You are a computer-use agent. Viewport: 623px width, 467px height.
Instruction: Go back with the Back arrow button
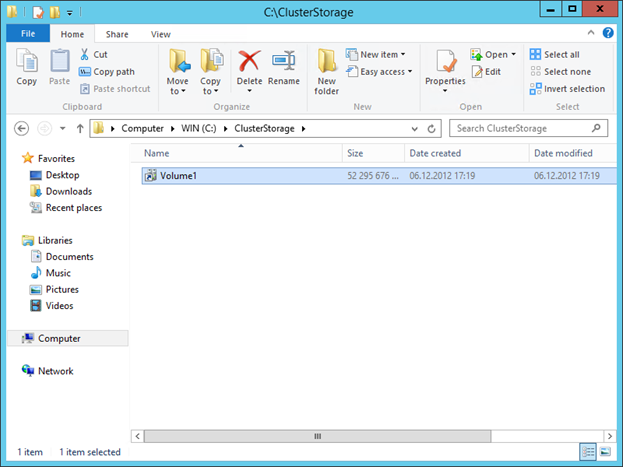pyautogui.click(x=21, y=128)
